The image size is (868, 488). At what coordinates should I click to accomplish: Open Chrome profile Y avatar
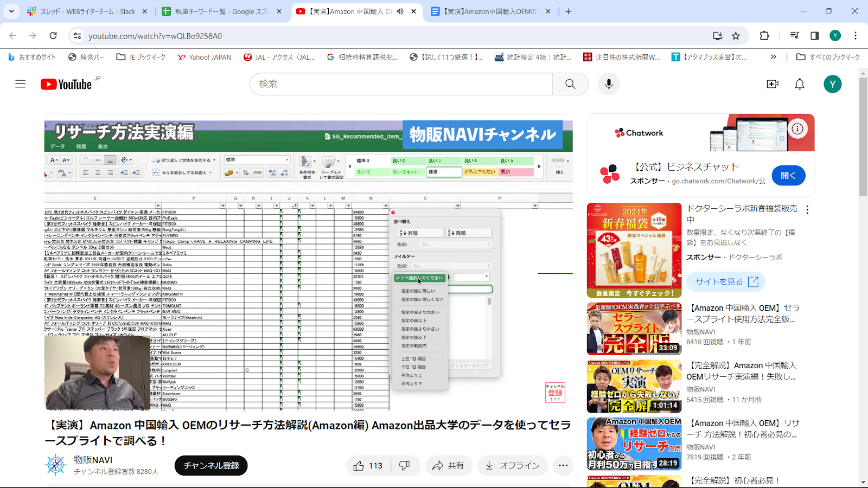pos(835,36)
